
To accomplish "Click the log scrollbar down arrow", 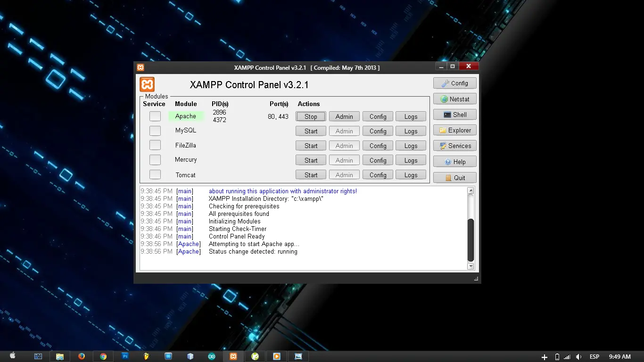I will [x=470, y=266].
